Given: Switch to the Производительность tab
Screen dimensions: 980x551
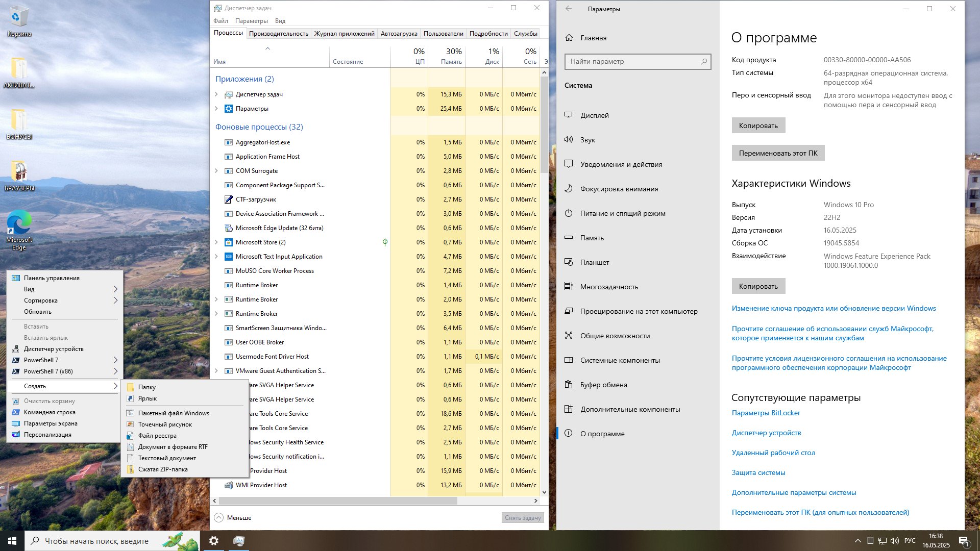Looking at the screenshot, I should [x=279, y=34].
